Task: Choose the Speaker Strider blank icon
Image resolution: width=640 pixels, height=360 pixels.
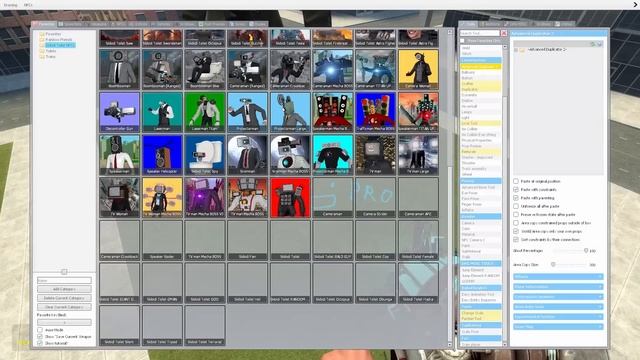Action: [x=162, y=240]
